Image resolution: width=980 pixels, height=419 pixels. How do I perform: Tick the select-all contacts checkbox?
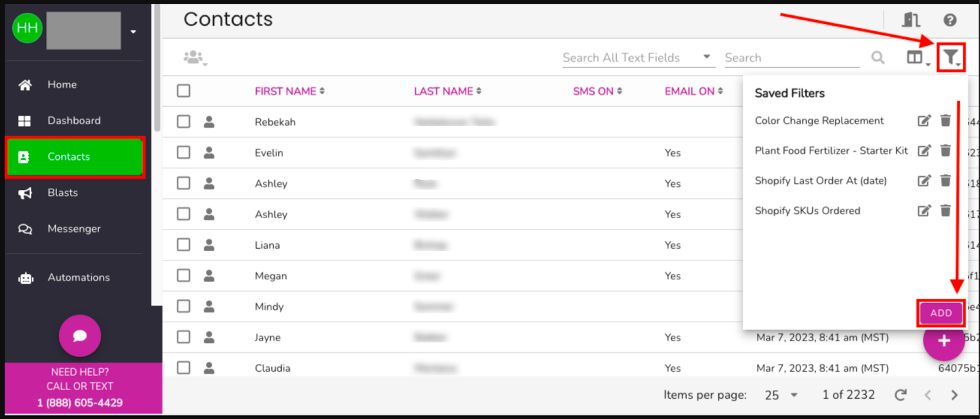tap(184, 91)
